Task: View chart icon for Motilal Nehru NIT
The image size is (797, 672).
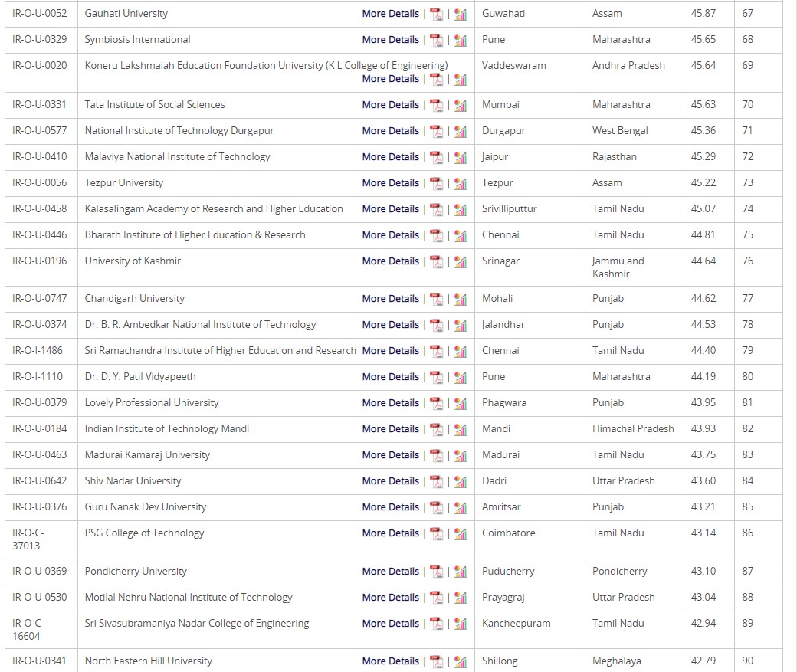Action: click(461, 598)
